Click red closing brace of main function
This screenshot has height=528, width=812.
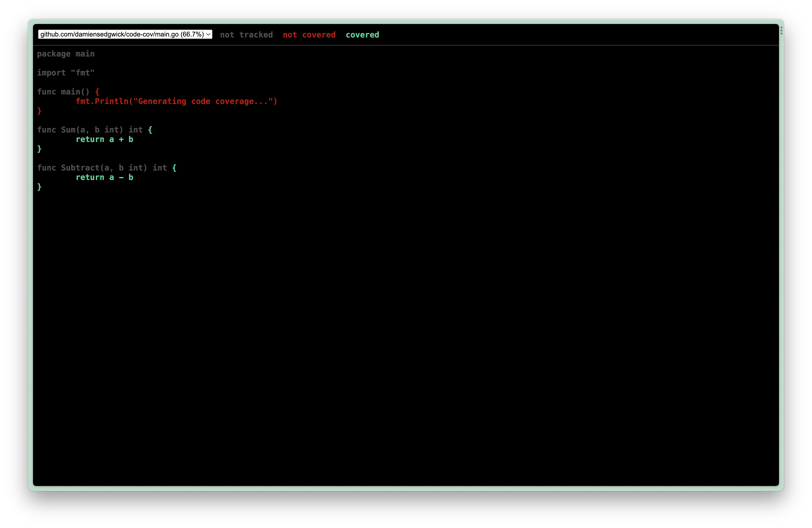[x=39, y=111]
